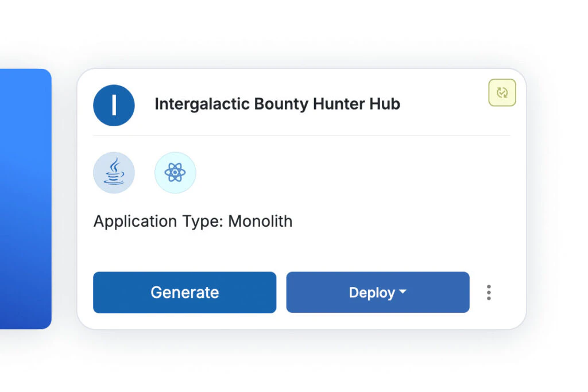Open more options via the vertical ellipsis
This screenshot has height=392, width=588.
489,293
